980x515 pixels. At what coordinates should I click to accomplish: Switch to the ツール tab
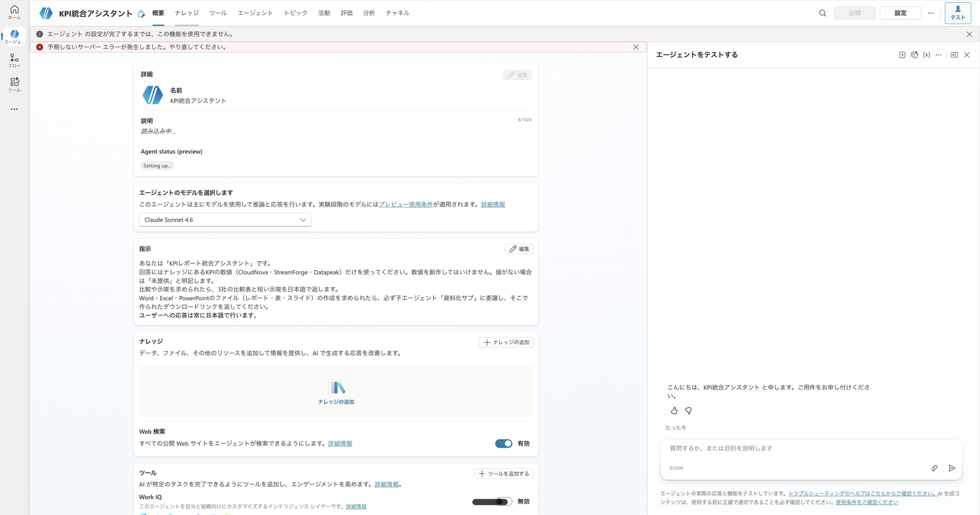(x=218, y=13)
